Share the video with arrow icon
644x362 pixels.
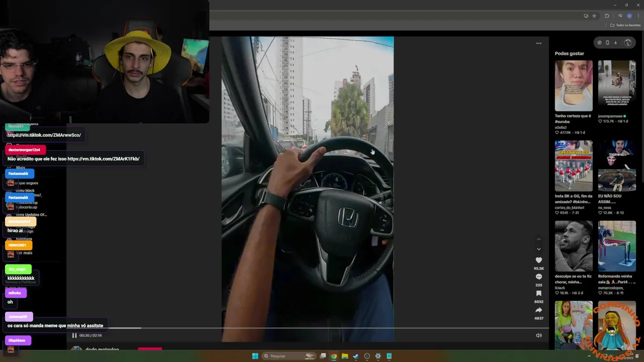(538, 310)
